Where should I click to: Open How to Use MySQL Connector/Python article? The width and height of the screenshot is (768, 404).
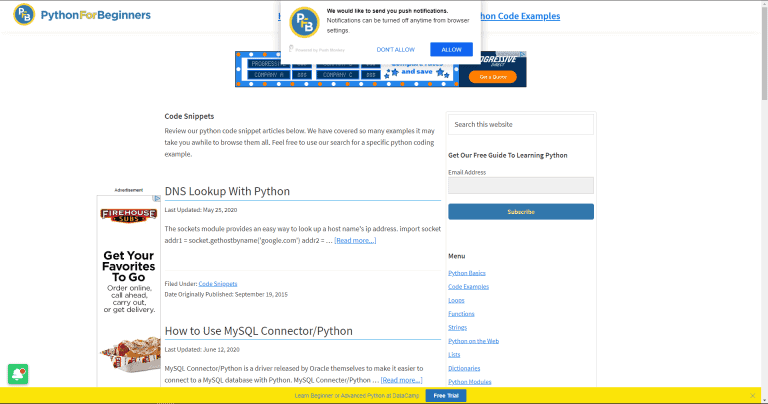[258, 331]
